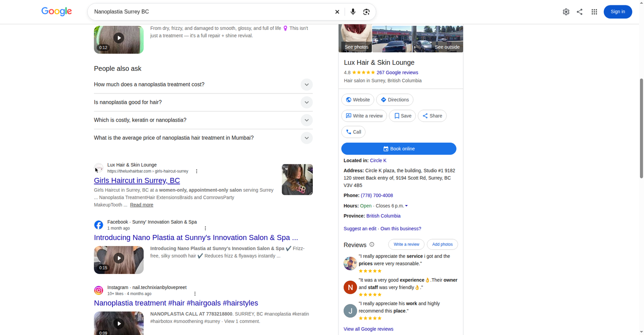
Task: Click Write a review button under Directions
Action: click(x=364, y=116)
